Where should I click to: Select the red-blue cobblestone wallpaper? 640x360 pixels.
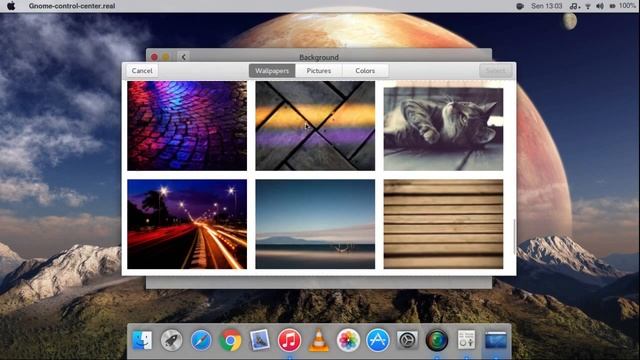pyautogui.click(x=187, y=126)
